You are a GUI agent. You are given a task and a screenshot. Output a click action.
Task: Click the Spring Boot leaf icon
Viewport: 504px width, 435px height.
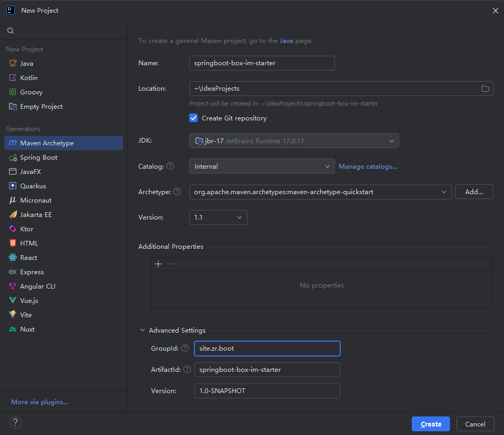(13, 158)
